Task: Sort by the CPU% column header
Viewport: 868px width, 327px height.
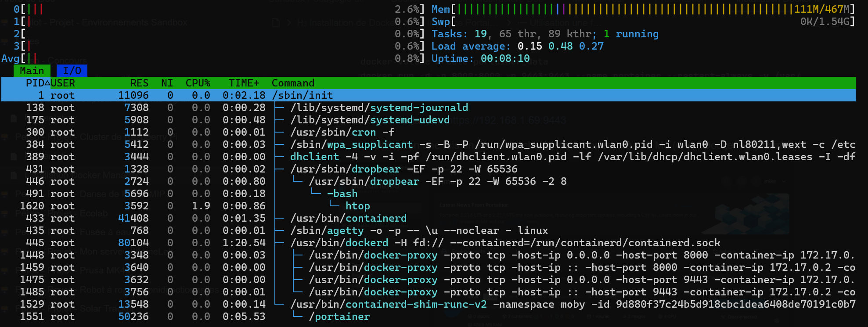Action: 198,83
